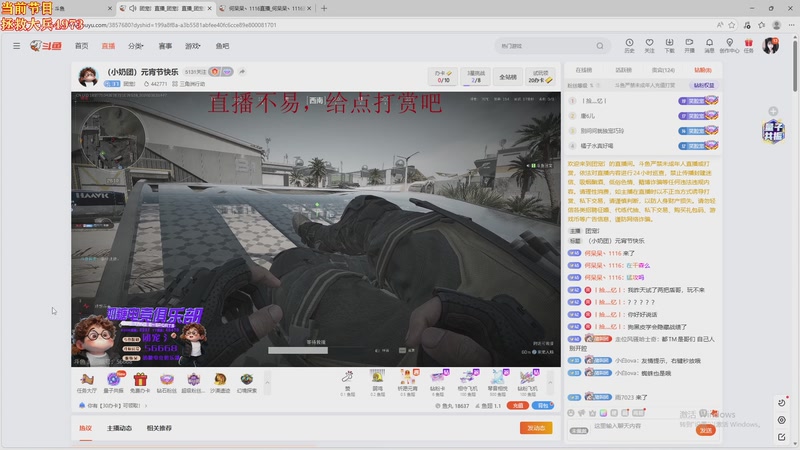Screen dimensions: 800x450
Task: Click 免费办卡 gift box icon
Action: pyautogui.click(x=140, y=383)
